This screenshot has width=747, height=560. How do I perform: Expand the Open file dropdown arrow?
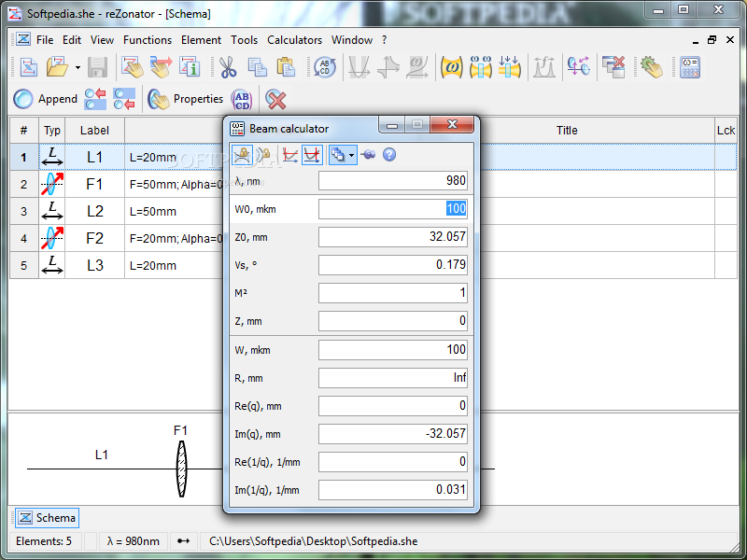[78, 67]
